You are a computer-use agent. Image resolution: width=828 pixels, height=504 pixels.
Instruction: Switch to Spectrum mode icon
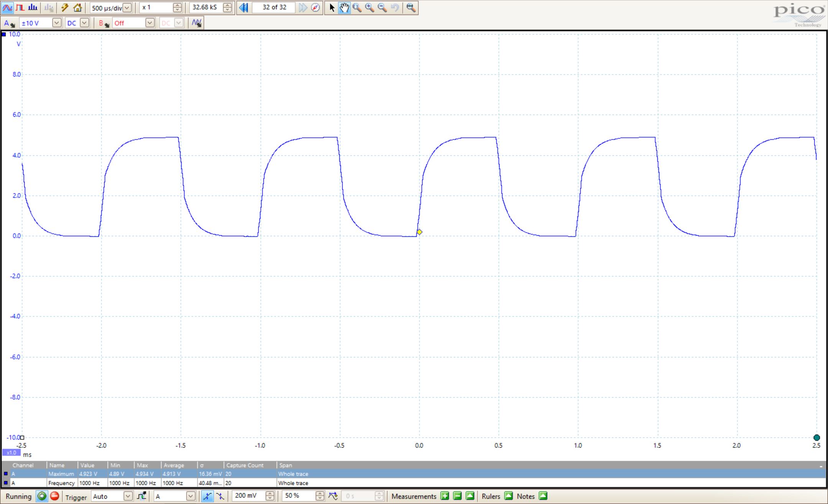pyautogui.click(x=33, y=8)
